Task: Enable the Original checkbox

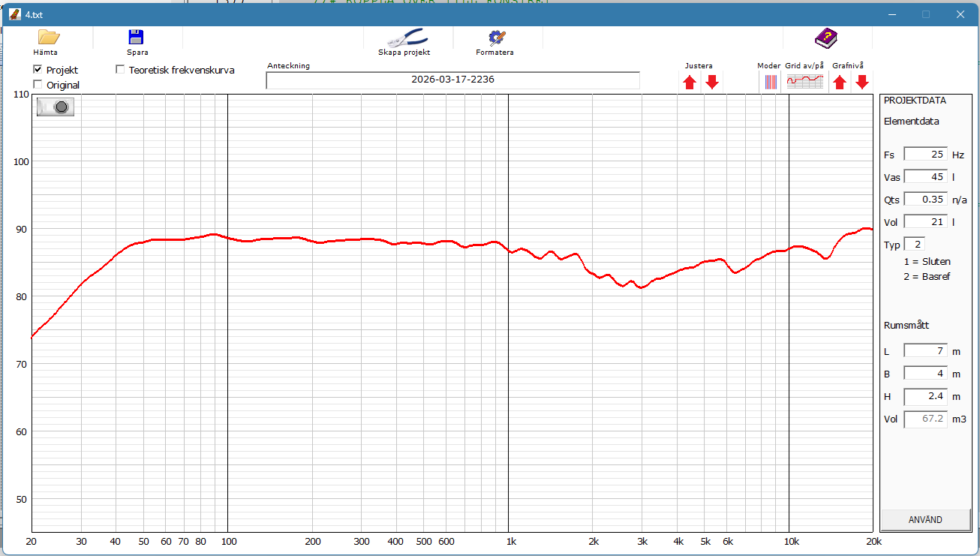Action: click(x=38, y=85)
